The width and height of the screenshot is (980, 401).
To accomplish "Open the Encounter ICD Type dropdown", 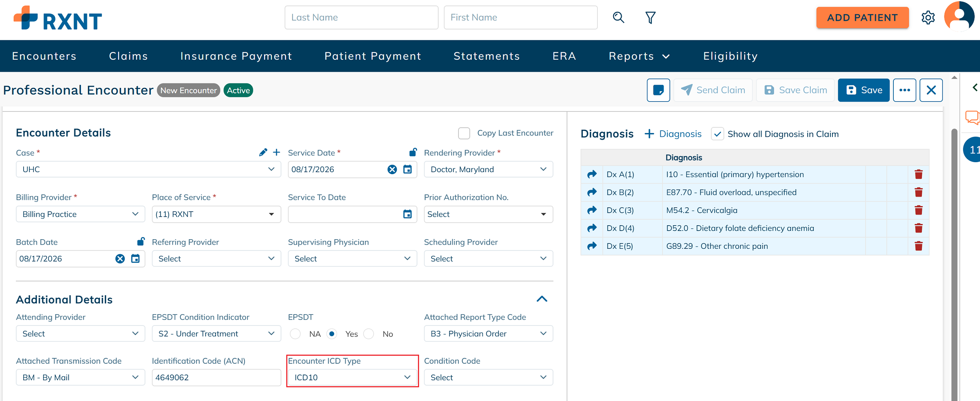I will coord(352,377).
